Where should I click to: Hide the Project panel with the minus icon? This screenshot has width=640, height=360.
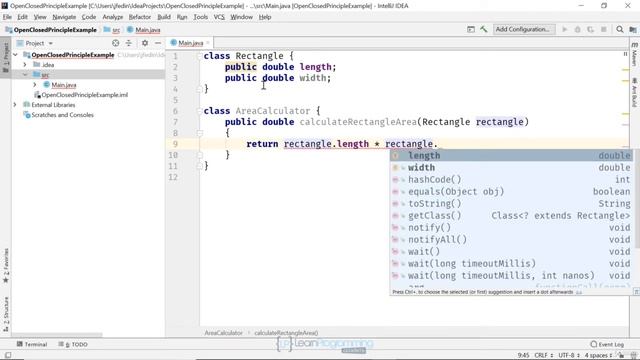pyautogui.click(x=158, y=43)
